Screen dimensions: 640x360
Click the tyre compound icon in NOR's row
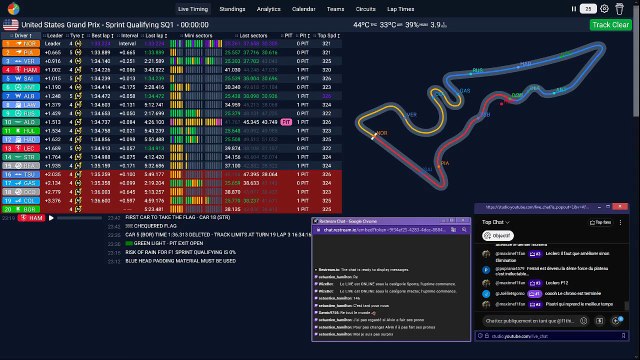click(78, 44)
